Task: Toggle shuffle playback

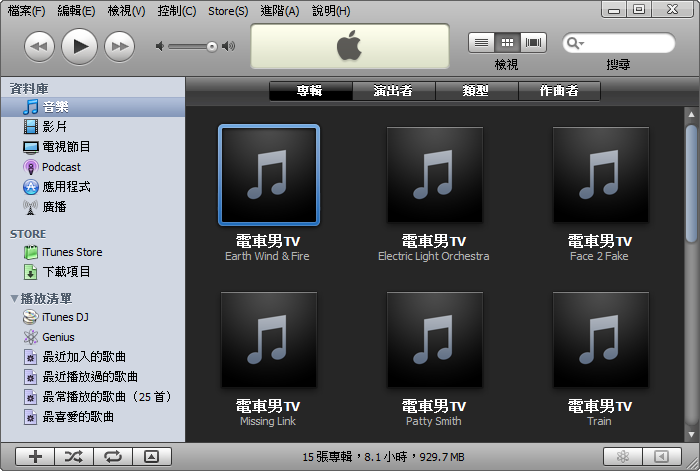Action: click(x=74, y=456)
